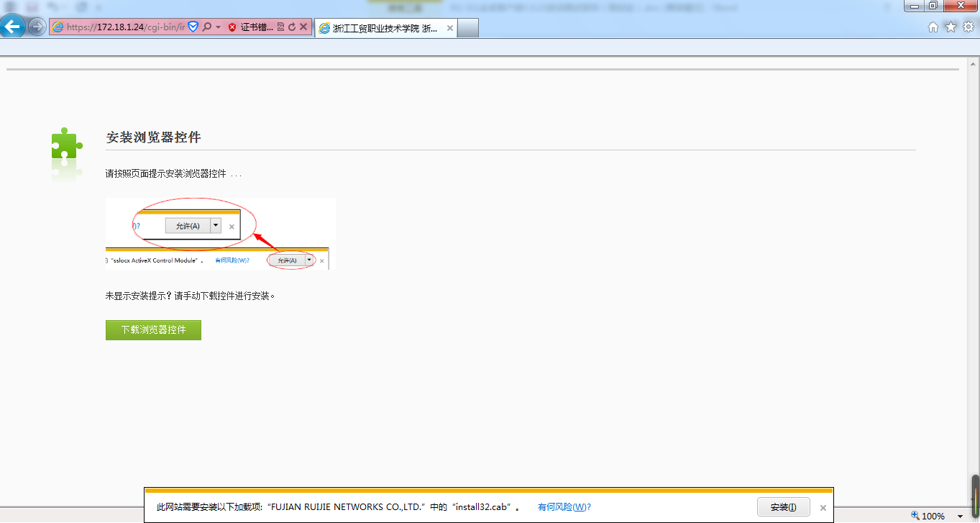The height and width of the screenshot is (523, 980).
Task: Open Favorites with the star icon
Action: click(x=951, y=27)
